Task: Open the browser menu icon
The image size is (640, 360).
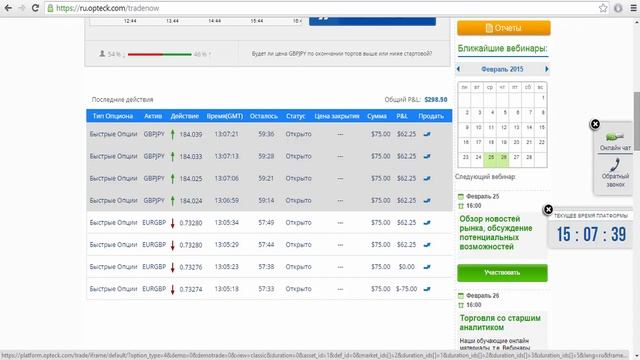Action: [633, 8]
